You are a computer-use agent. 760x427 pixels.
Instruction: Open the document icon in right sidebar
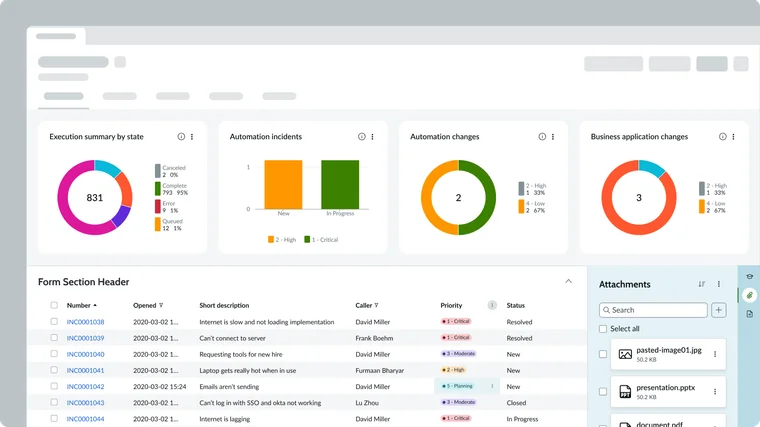749,314
